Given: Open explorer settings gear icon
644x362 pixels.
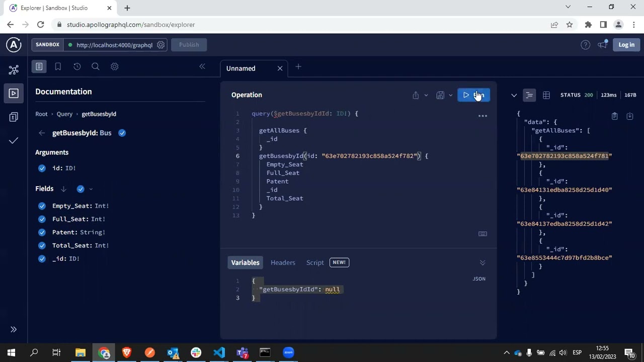Looking at the screenshot, I should (x=114, y=66).
